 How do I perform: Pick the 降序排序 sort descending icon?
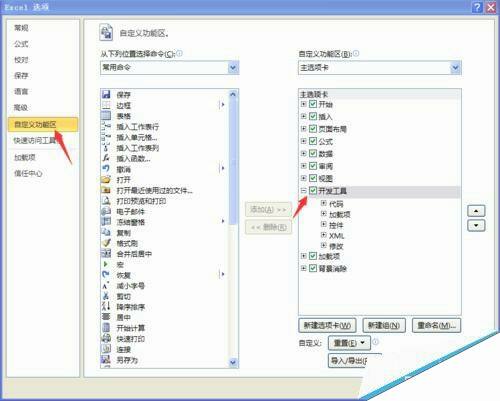click(x=106, y=307)
